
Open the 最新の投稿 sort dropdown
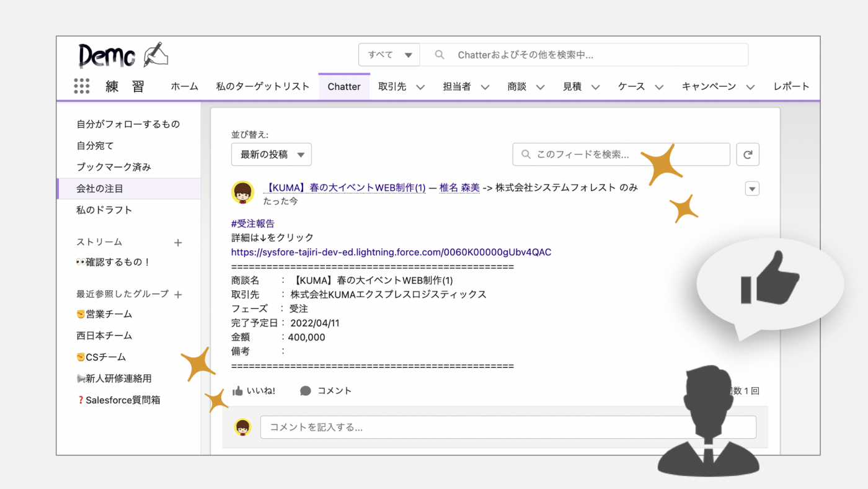tap(272, 155)
